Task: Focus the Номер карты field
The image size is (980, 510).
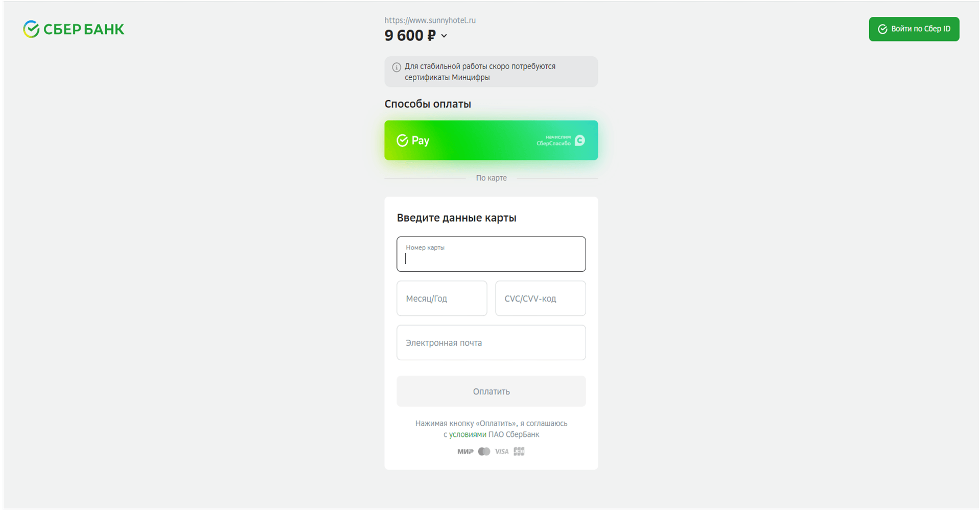Action: pyautogui.click(x=491, y=254)
